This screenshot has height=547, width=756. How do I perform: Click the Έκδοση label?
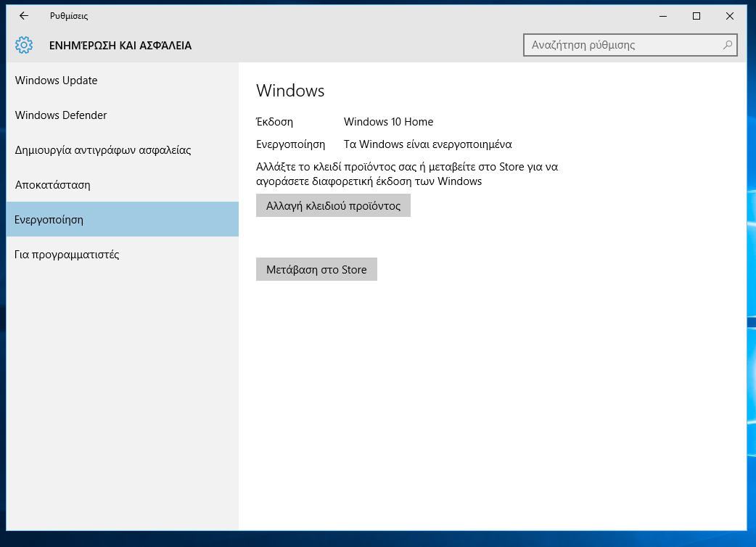point(274,122)
